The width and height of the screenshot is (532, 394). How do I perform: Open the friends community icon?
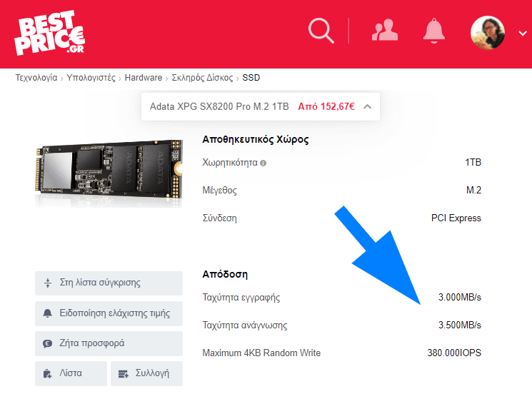[385, 31]
